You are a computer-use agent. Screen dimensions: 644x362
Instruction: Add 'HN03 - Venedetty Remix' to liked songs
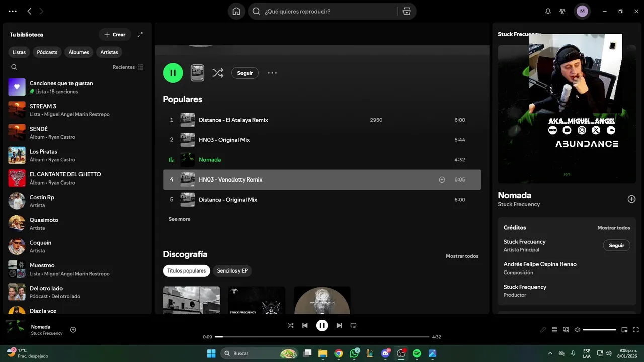point(442,179)
